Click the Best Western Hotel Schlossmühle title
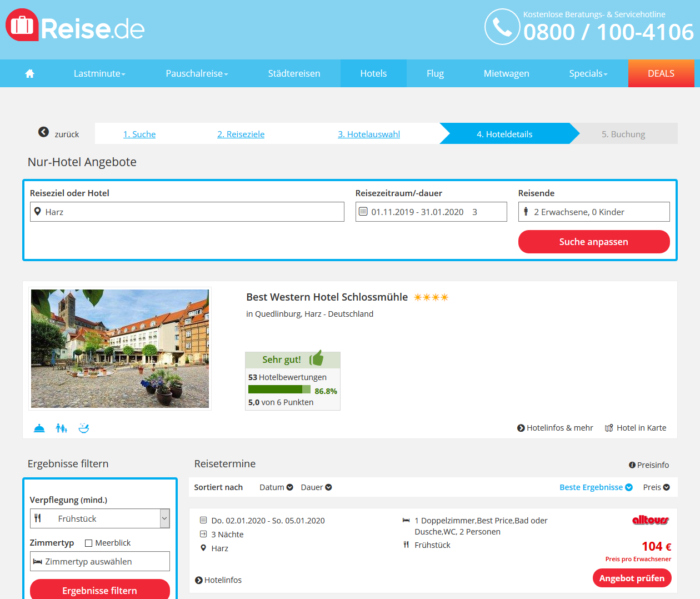The image size is (700, 599). click(327, 297)
